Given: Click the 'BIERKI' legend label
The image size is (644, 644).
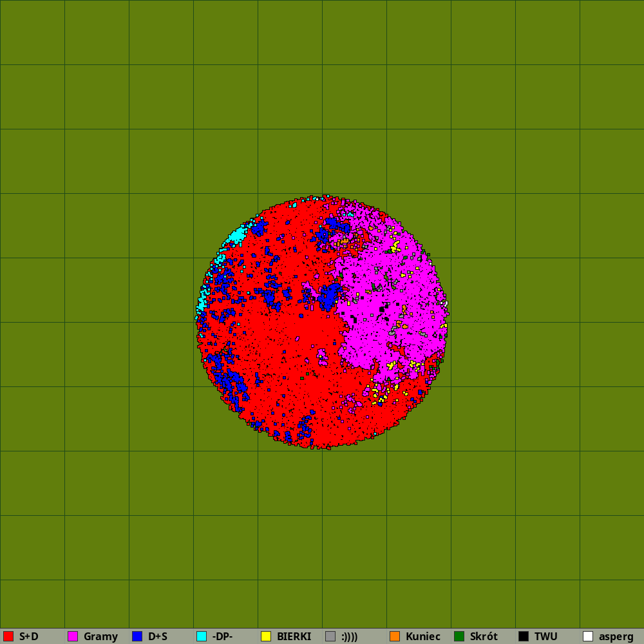Looking at the screenshot, I should pos(294,636).
